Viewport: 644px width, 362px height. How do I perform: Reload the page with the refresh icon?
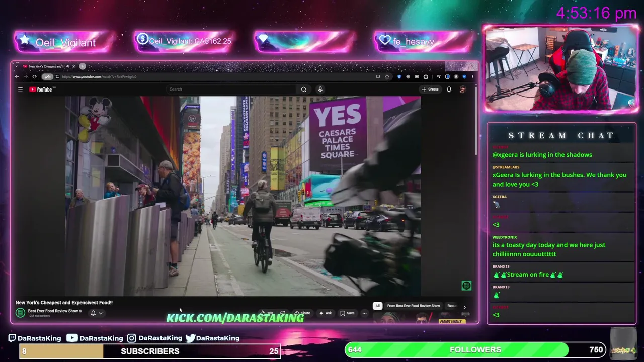34,77
